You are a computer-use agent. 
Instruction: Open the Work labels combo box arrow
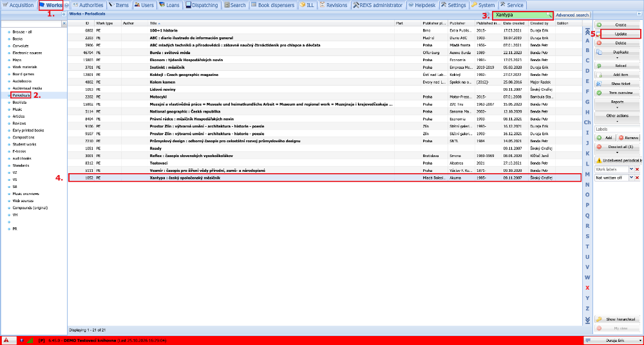632,169
